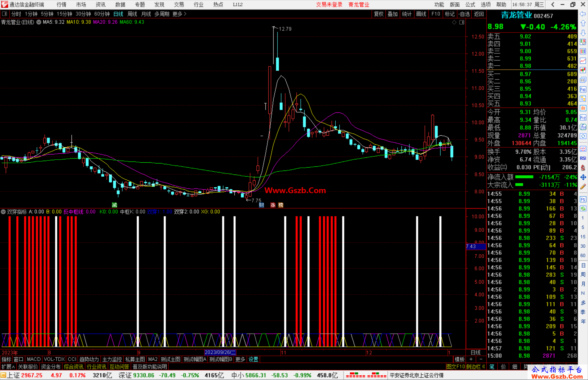
Task: Click the up-arrow previous stock icon
Action: coord(583,23)
